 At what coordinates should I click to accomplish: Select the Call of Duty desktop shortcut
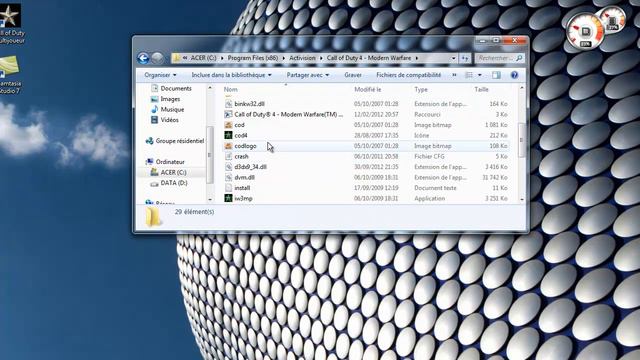point(11,24)
